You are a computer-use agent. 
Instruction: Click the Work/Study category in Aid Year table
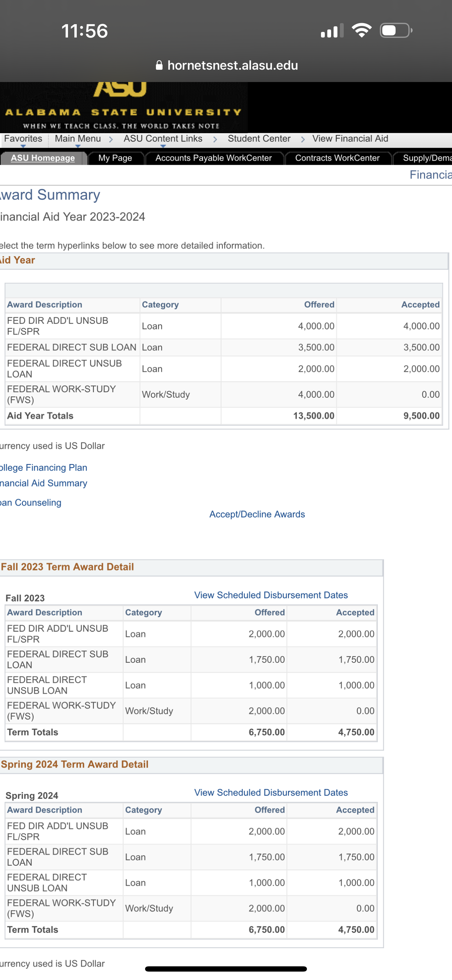[166, 395]
